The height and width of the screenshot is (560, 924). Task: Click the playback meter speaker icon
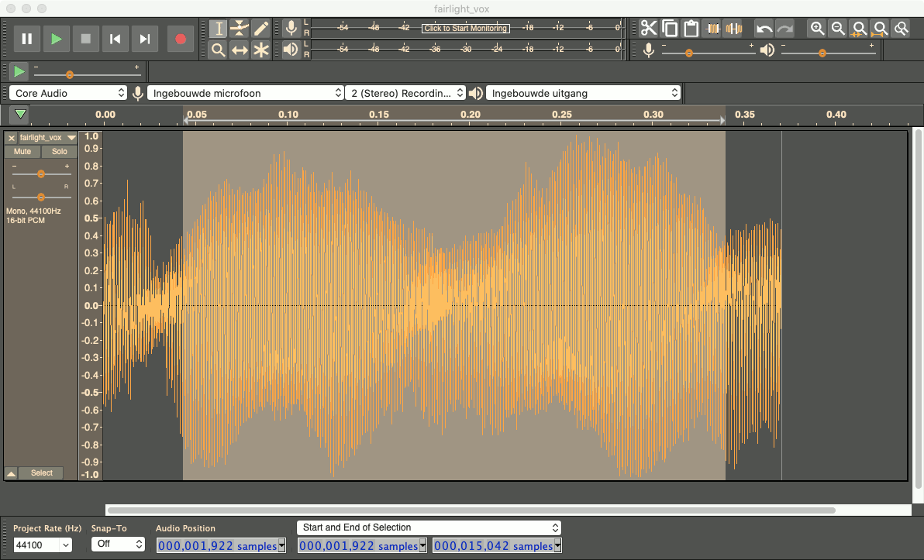(291, 49)
